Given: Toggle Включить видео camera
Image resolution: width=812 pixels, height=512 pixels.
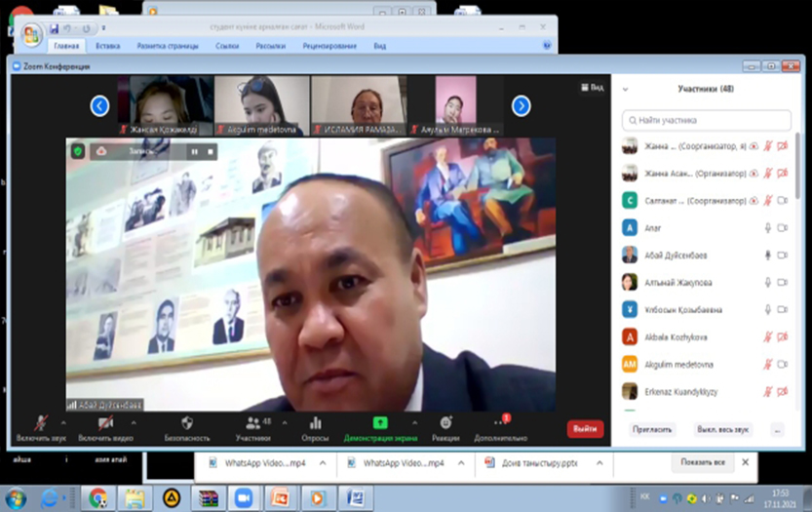Looking at the screenshot, I should pyautogui.click(x=106, y=423).
